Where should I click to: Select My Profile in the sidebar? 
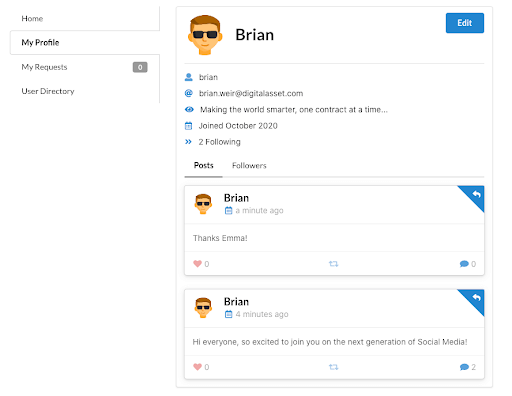point(85,43)
